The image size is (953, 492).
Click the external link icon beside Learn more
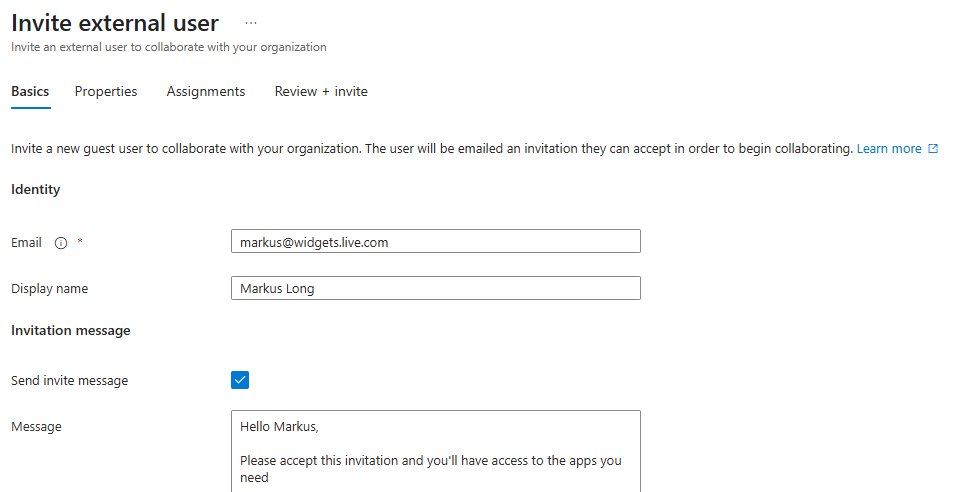tap(933, 149)
